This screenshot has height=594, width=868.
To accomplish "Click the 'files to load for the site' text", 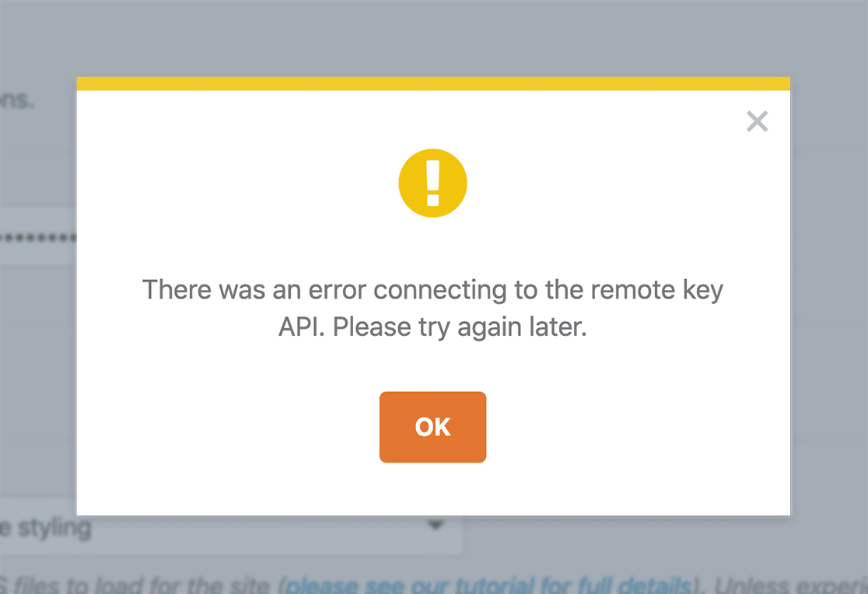I will [142, 585].
